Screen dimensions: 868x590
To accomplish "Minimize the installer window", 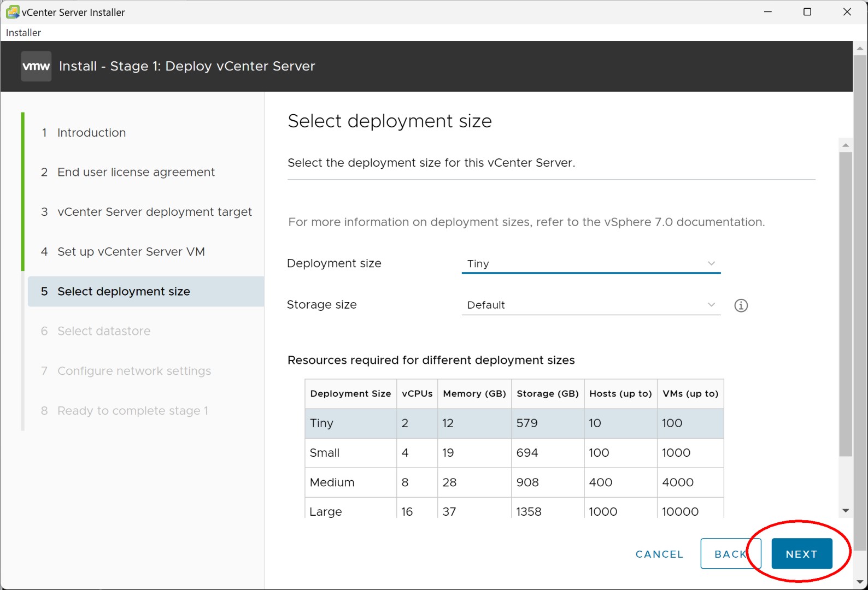I will pos(768,11).
